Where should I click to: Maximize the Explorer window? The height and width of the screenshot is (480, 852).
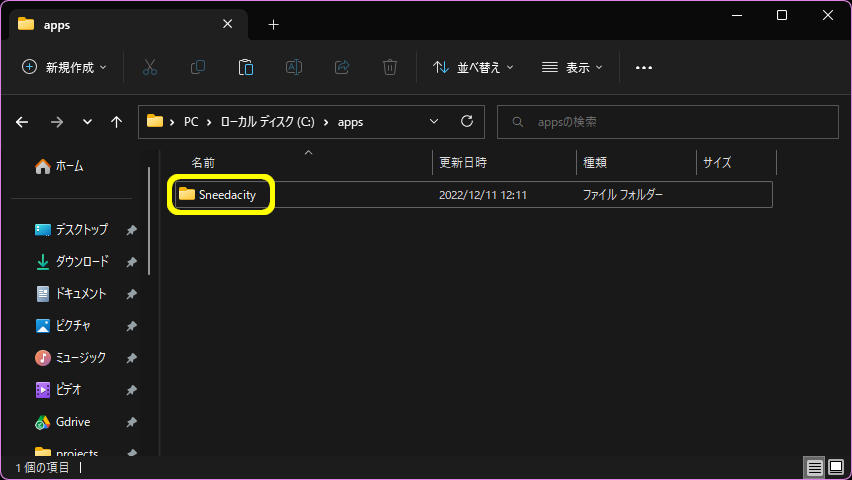pos(782,15)
